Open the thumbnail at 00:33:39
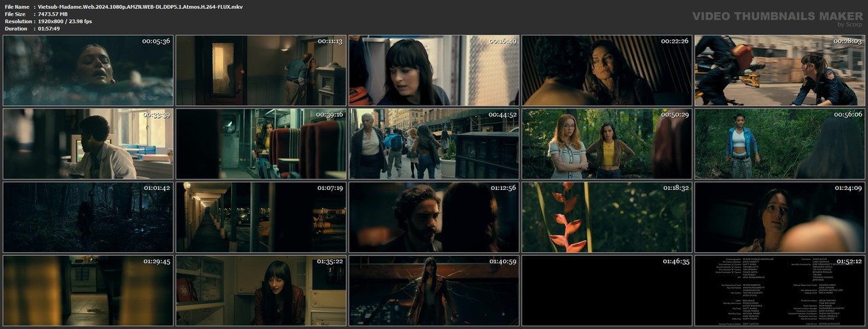Image resolution: width=868 pixels, height=329 pixels. click(88, 144)
